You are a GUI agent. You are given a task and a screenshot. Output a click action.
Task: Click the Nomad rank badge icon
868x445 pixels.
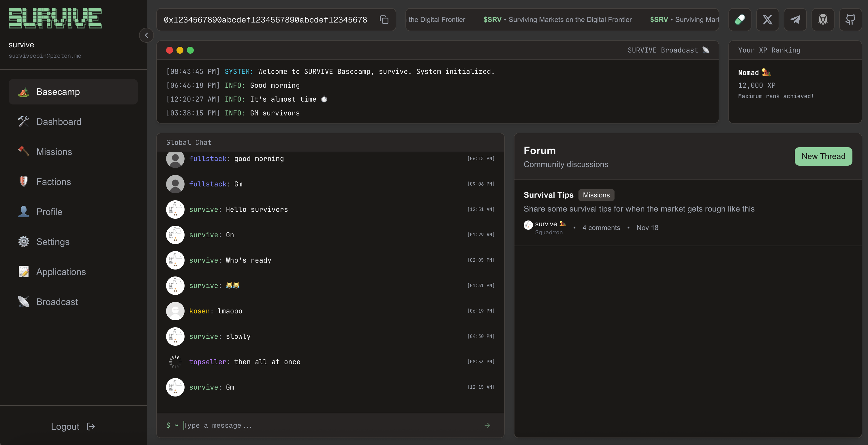[766, 72]
